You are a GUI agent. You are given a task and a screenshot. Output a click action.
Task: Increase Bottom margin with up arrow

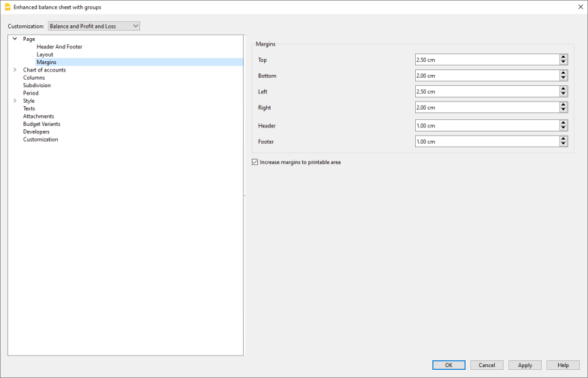click(x=563, y=73)
